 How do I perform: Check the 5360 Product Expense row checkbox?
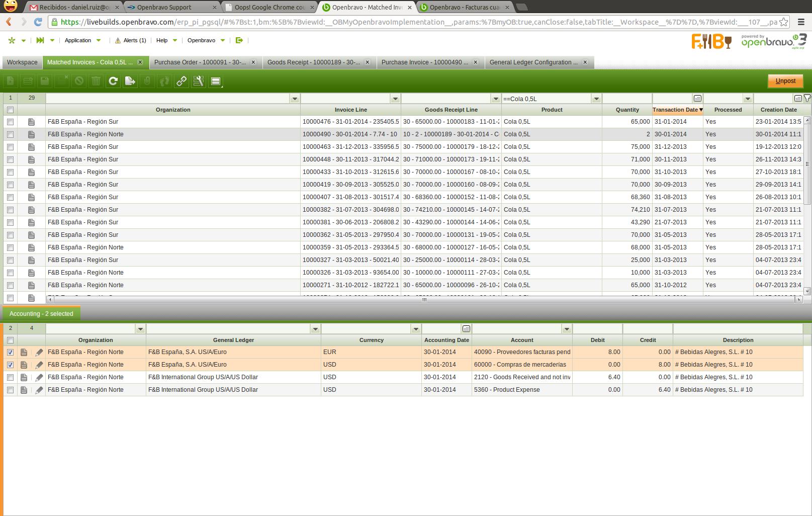pos(10,390)
